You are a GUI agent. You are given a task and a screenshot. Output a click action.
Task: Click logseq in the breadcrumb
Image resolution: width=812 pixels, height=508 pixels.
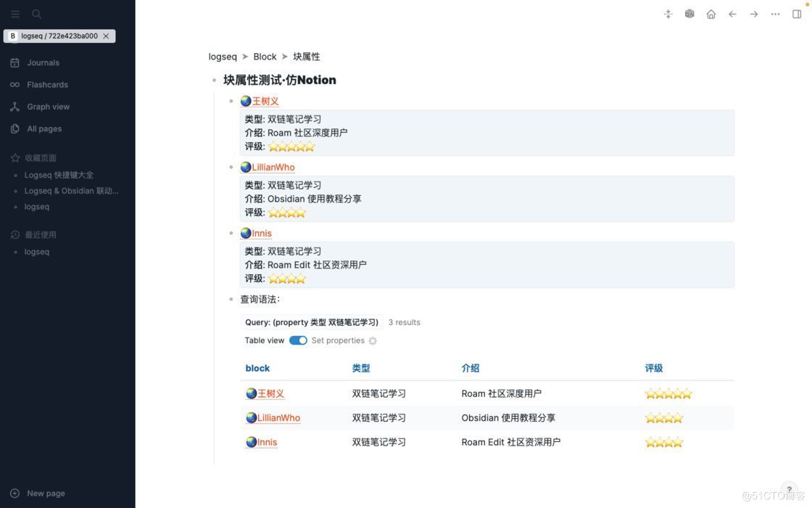223,57
